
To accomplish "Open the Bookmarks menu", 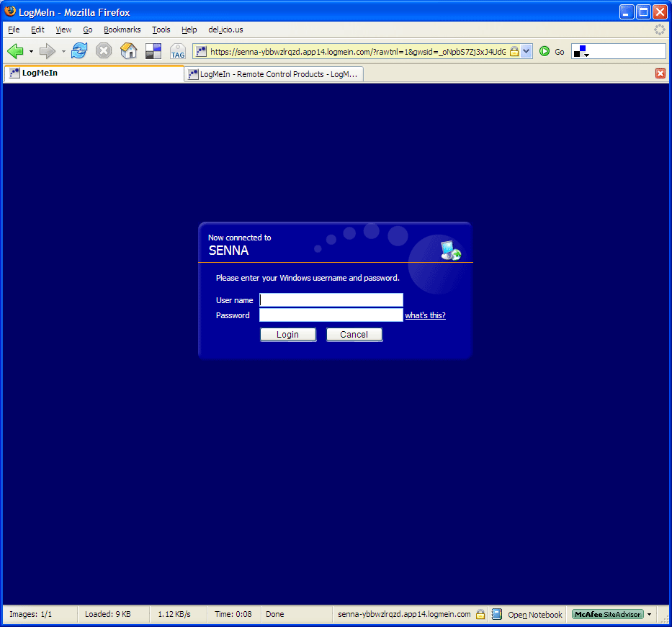I will coord(122,30).
